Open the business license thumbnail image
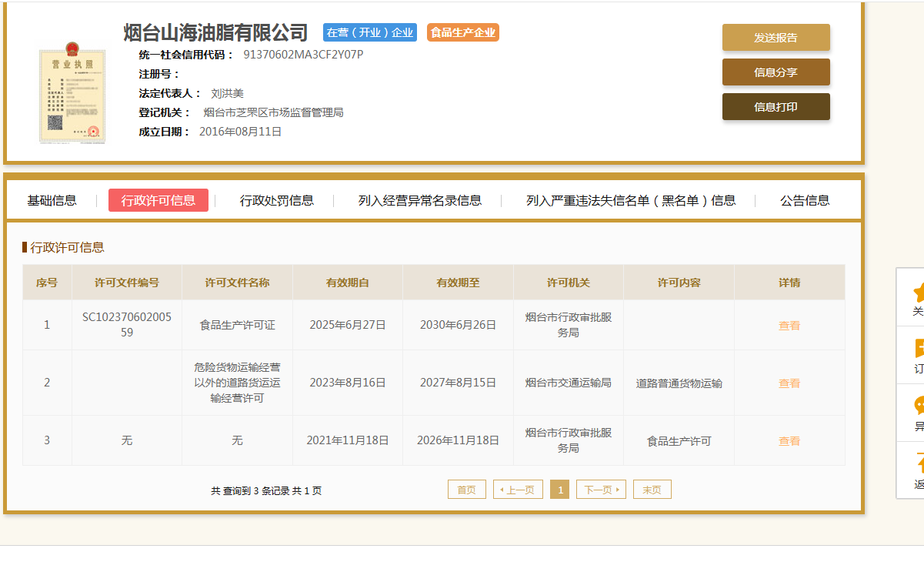The width and height of the screenshot is (924, 562). tap(72, 92)
